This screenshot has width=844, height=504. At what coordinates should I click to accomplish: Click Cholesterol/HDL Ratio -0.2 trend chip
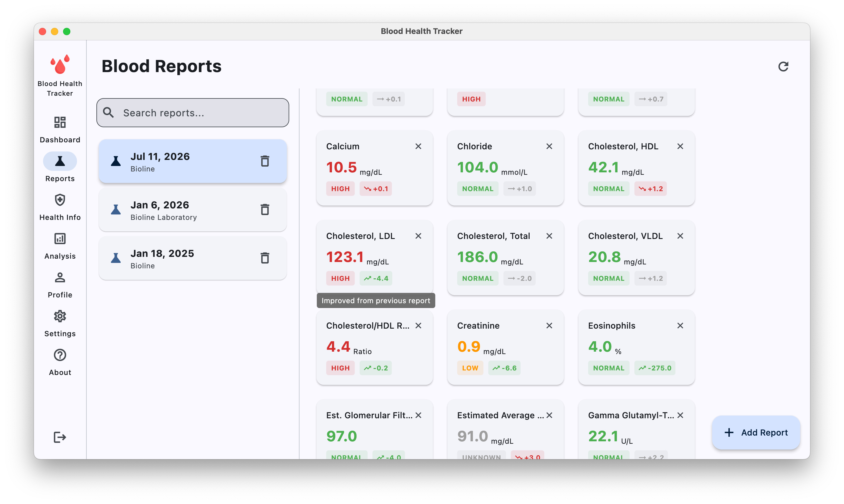[x=376, y=368]
